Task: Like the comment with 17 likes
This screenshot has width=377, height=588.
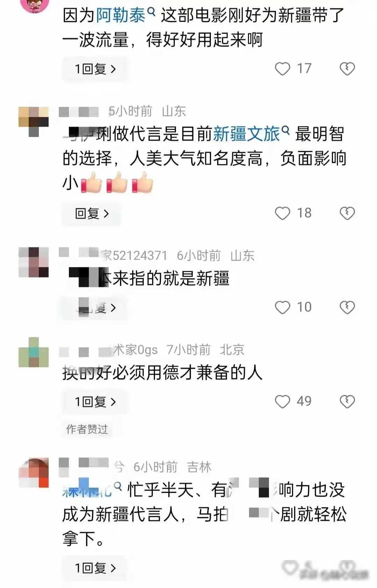Action: click(282, 69)
